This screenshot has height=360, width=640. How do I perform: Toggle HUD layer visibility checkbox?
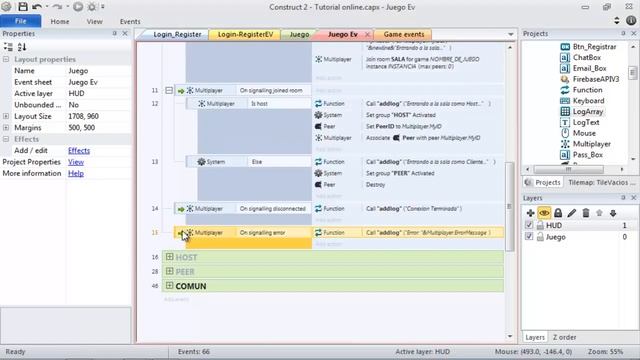click(529, 225)
